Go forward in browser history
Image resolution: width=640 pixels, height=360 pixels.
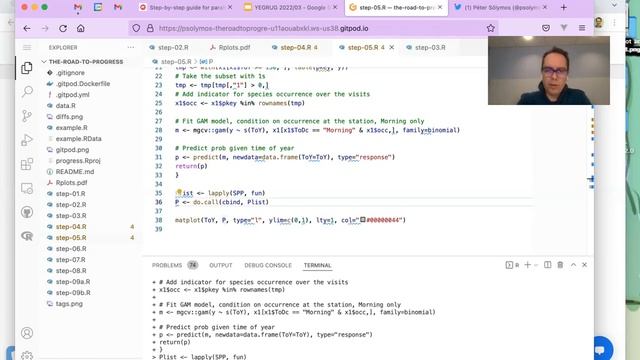tap(45, 28)
